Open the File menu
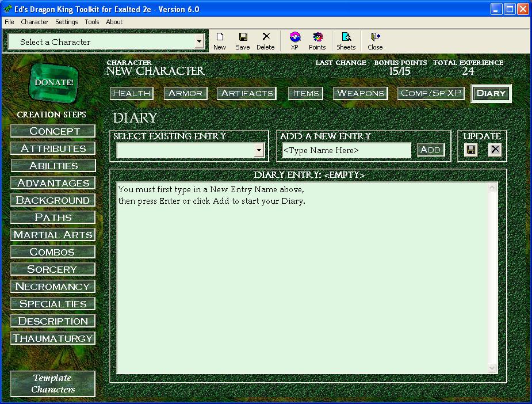The height and width of the screenshot is (404, 532). pyautogui.click(x=9, y=22)
